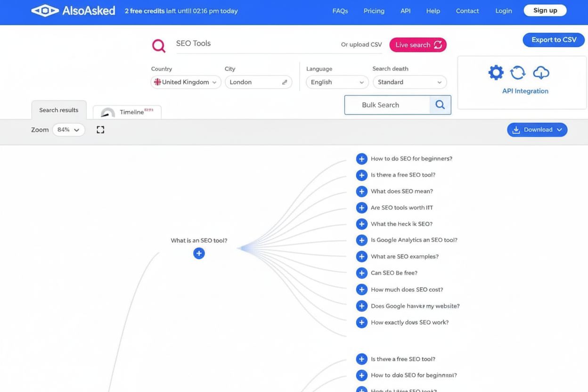Viewport: 588px width, 392px height.
Task: Expand the 'How much does SEO cost?' node
Action: [x=362, y=289]
